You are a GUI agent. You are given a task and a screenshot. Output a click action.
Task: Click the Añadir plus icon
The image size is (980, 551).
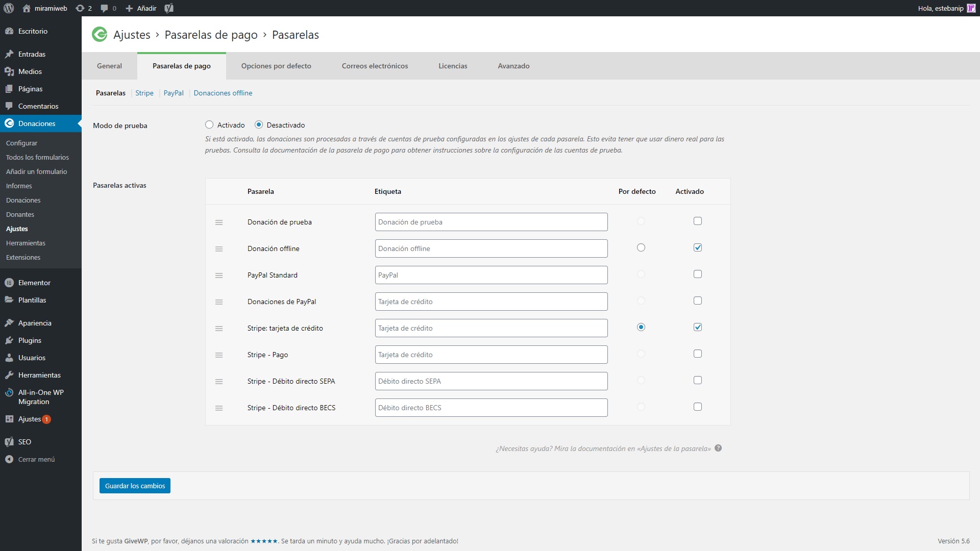click(129, 8)
